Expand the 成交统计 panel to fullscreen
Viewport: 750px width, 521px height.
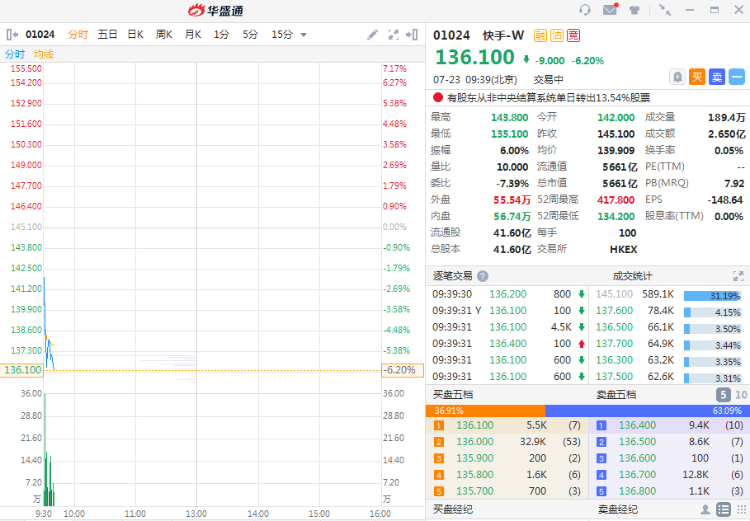739,276
